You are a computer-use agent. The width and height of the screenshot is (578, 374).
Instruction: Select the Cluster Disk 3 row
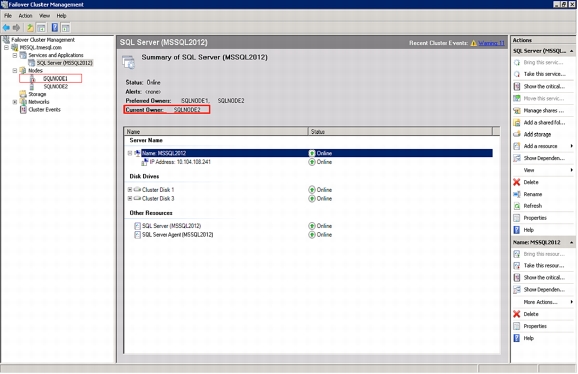click(158, 198)
